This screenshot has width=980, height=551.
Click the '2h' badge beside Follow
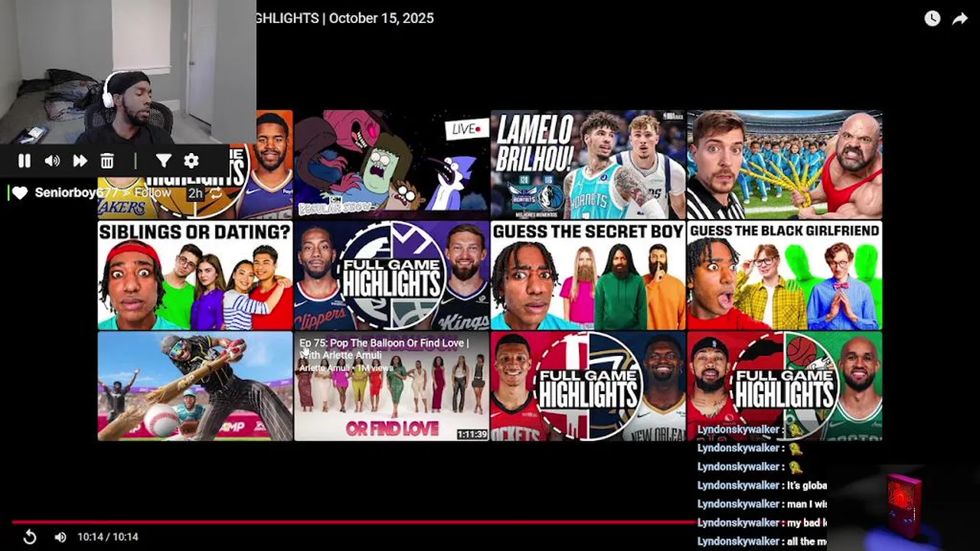click(x=195, y=194)
